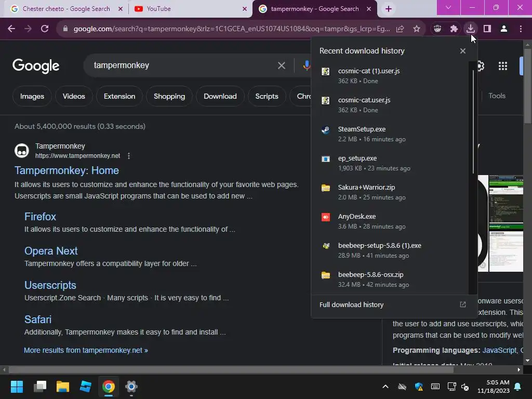Viewport: 532px width, 399px height.
Task: Select the tampermonkey Google Search tab
Action: pyautogui.click(x=314, y=9)
